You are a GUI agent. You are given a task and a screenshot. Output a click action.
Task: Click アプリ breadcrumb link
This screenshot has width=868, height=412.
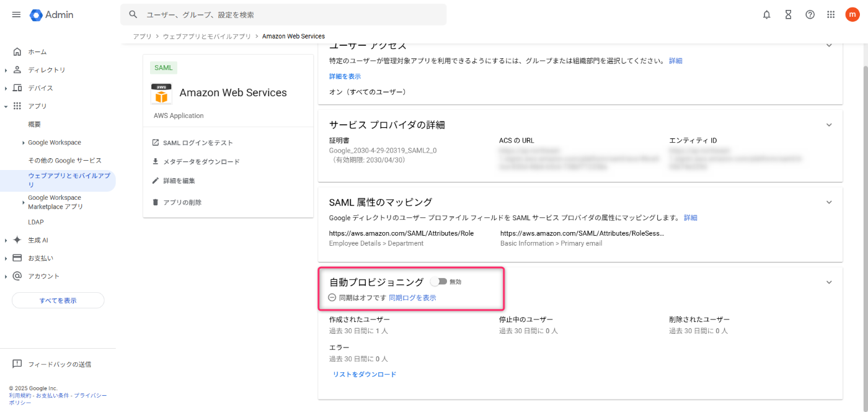coord(143,36)
